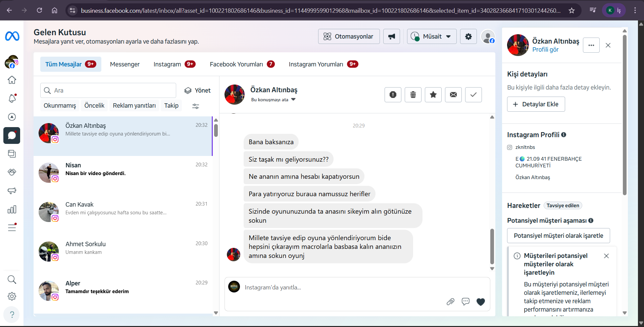Bookmark this page with the star icon
Image resolution: width=644 pixels, height=327 pixels.
572,10
